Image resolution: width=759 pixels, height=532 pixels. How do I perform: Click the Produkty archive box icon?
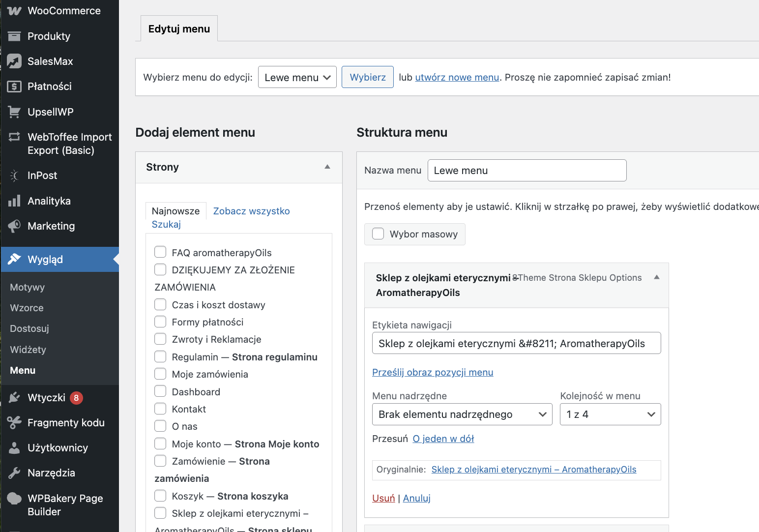tap(14, 36)
